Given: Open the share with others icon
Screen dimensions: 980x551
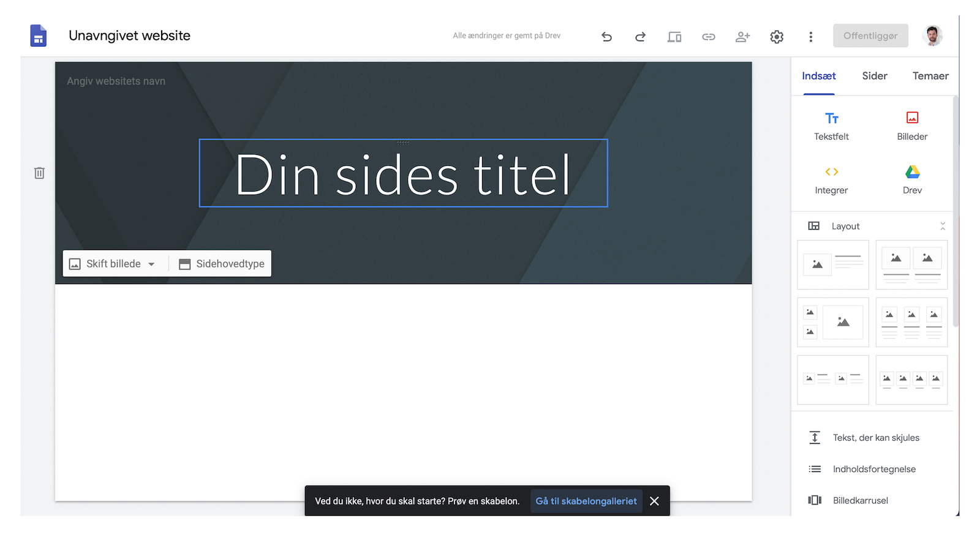Looking at the screenshot, I should coord(742,36).
